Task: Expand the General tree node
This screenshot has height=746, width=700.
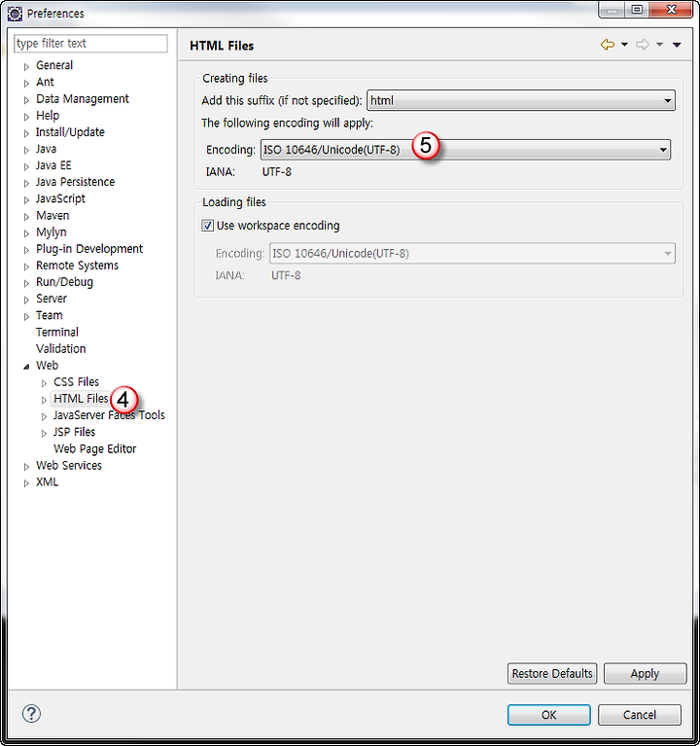Action: (x=26, y=66)
